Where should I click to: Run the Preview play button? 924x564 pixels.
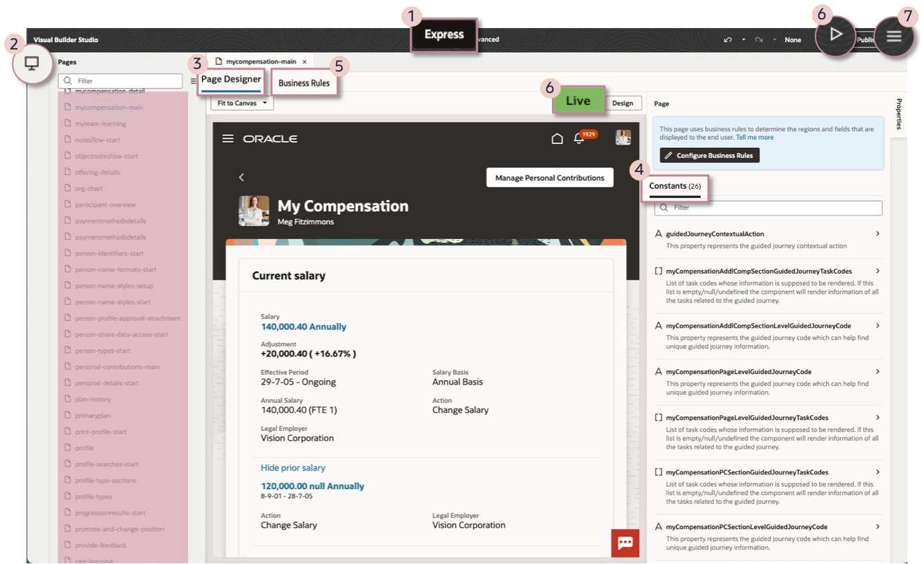pyautogui.click(x=836, y=34)
